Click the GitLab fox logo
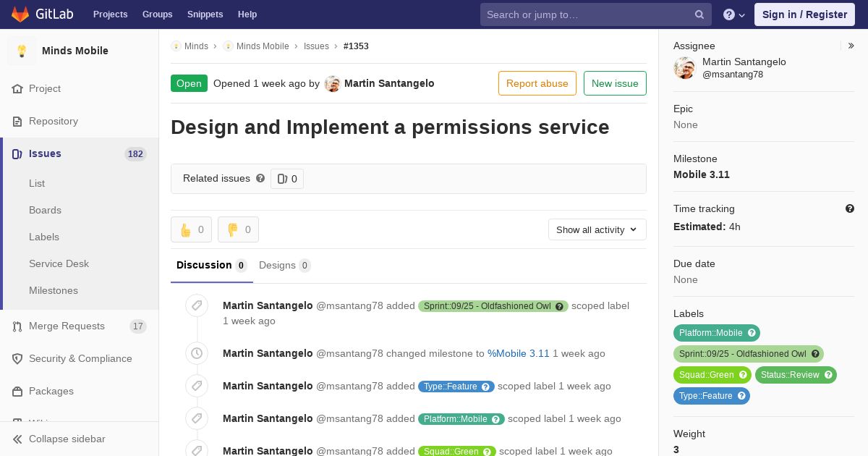This screenshot has width=868, height=456. 20,14
